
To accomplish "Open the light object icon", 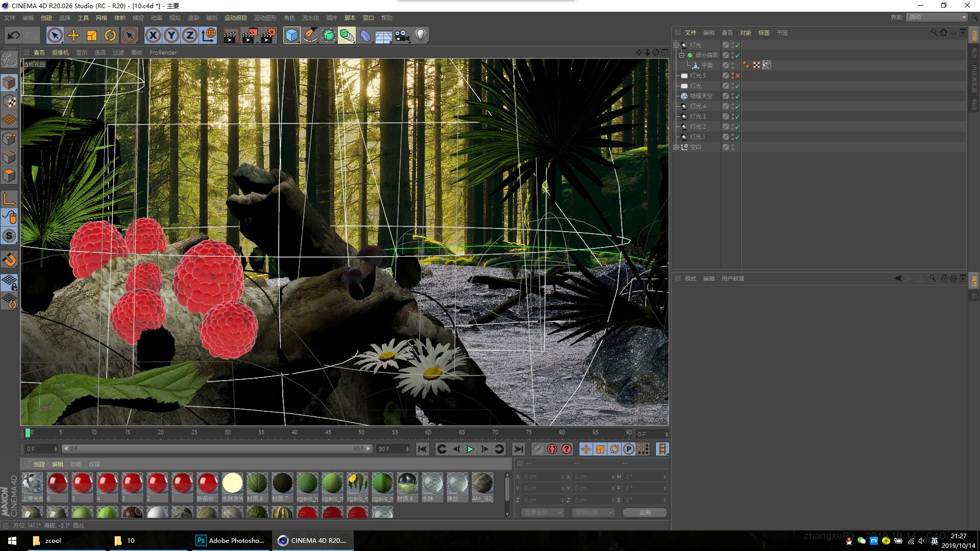I will 420,35.
